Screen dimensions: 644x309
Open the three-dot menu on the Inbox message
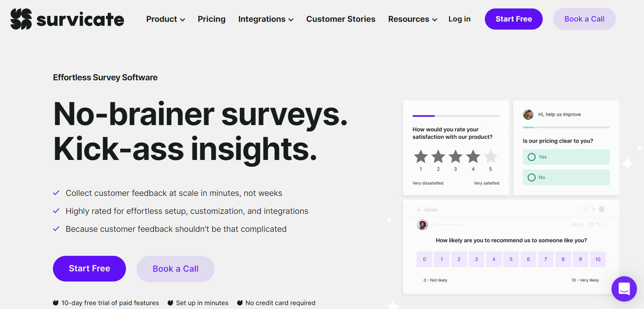tap(604, 224)
